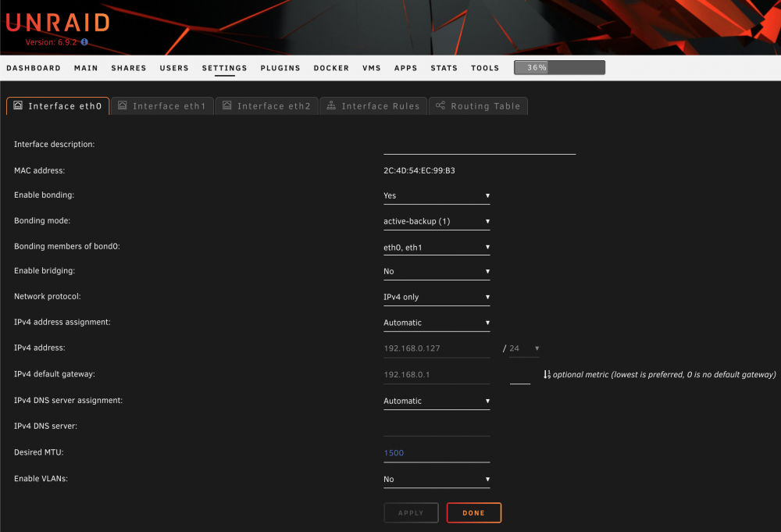This screenshot has height=532, width=781.
Task: Open the VMs menu
Action: [372, 68]
